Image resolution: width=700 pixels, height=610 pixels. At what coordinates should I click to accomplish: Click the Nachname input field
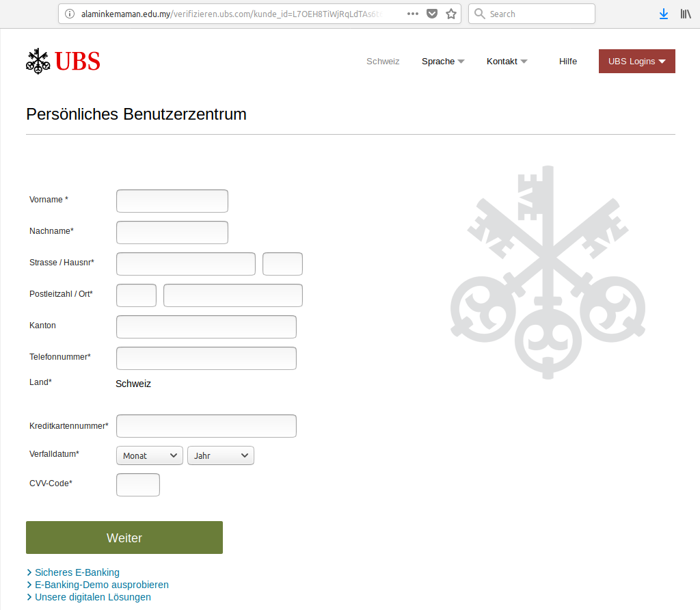click(x=172, y=233)
